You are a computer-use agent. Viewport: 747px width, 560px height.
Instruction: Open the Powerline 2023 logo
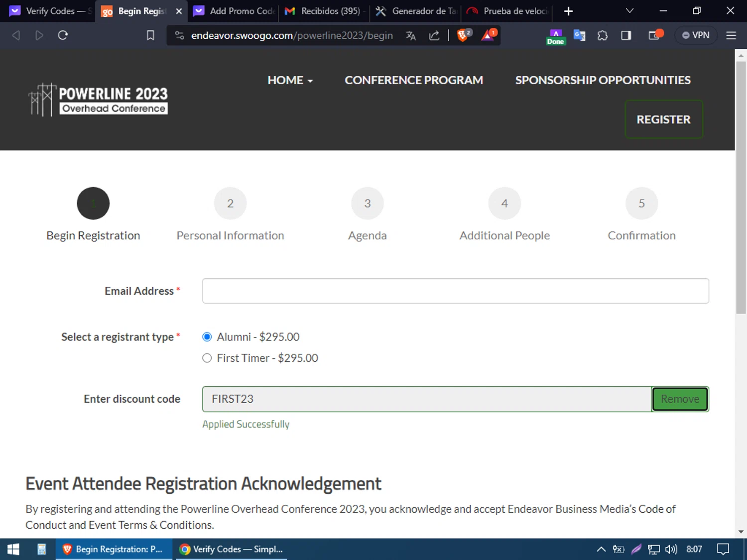(x=98, y=100)
